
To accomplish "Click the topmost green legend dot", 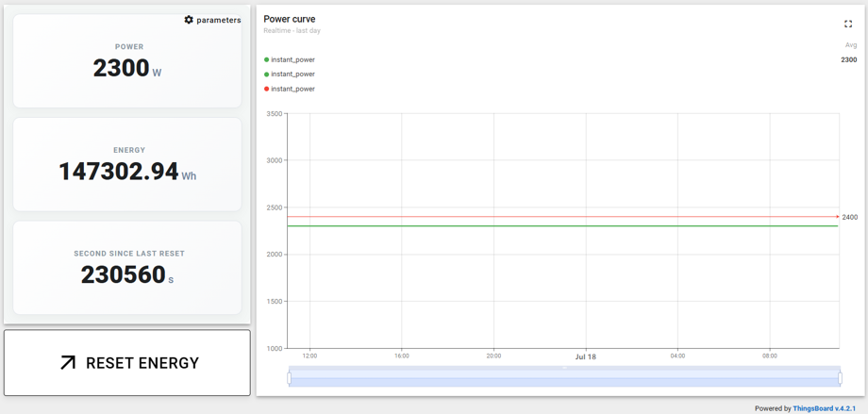I will click(x=267, y=59).
